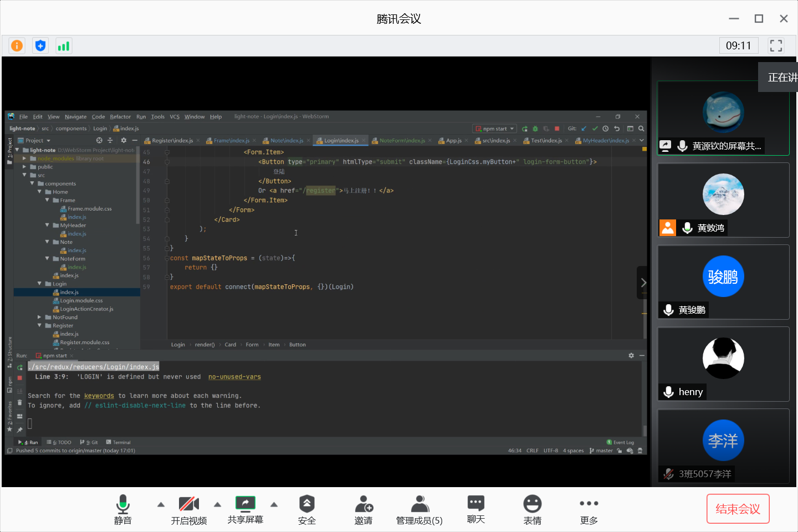Open Project panel settings gear

click(124, 141)
